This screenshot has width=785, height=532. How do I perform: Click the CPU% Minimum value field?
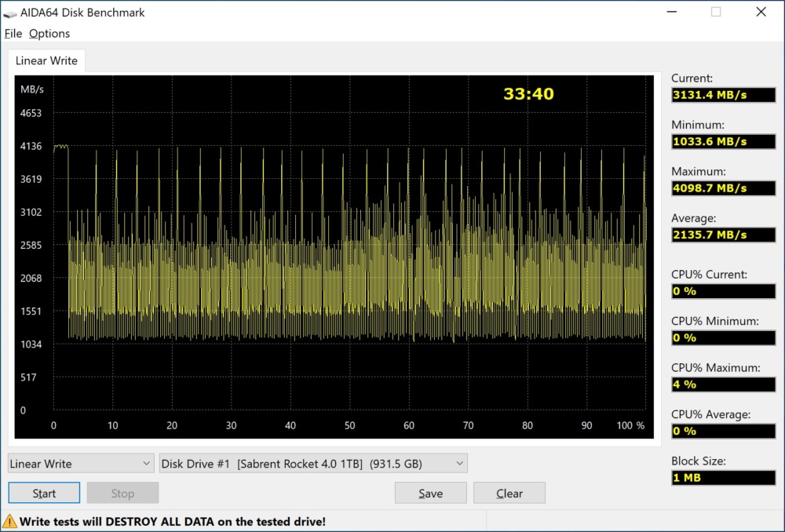[723, 338]
